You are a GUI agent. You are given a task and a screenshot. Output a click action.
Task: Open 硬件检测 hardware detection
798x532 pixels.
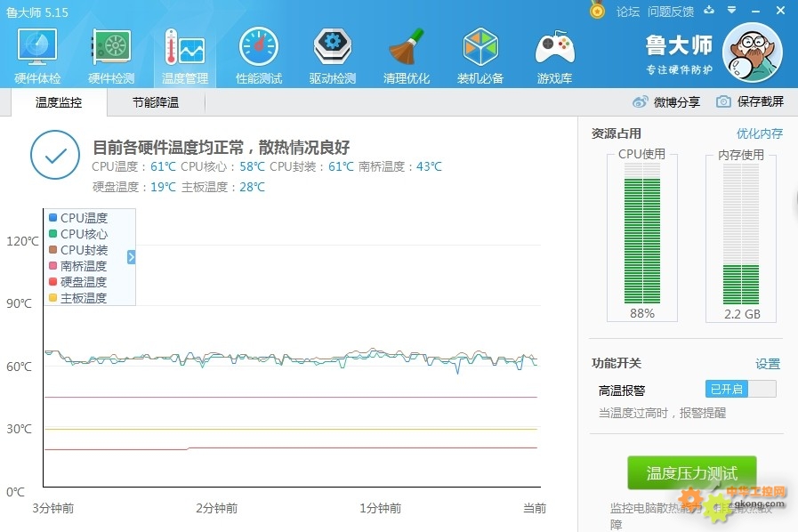111,55
